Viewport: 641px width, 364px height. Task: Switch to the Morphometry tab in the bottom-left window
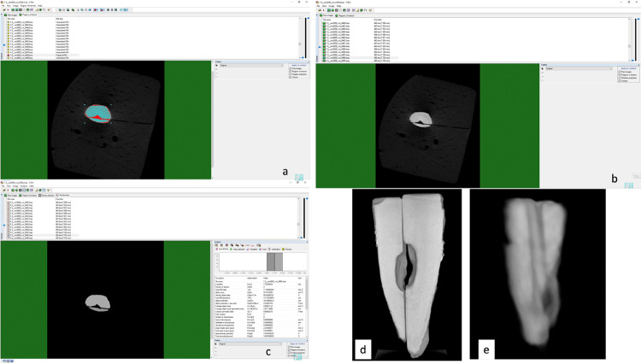[x=65, y=196]
